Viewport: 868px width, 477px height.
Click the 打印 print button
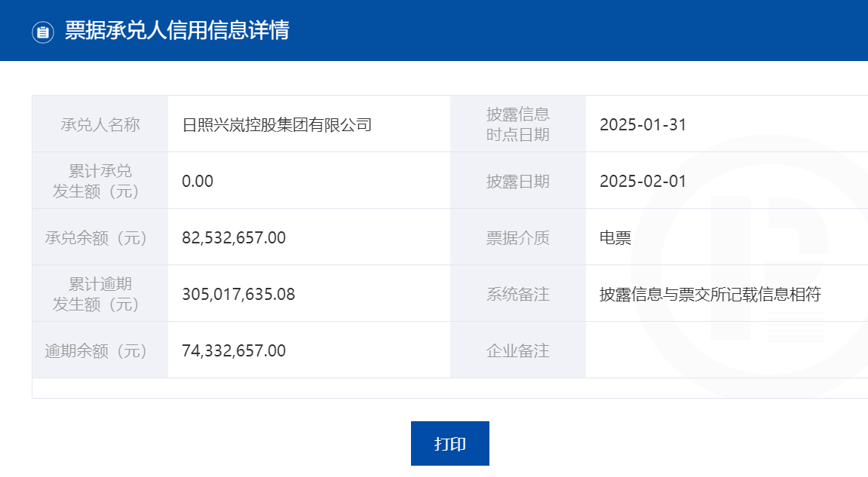pyautogui.click(x=449, y=443)
